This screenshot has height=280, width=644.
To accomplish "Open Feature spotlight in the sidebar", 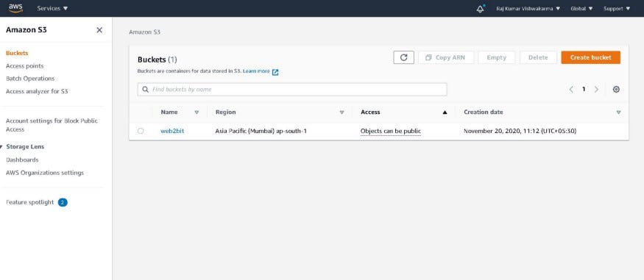I will tap(29, 203).
